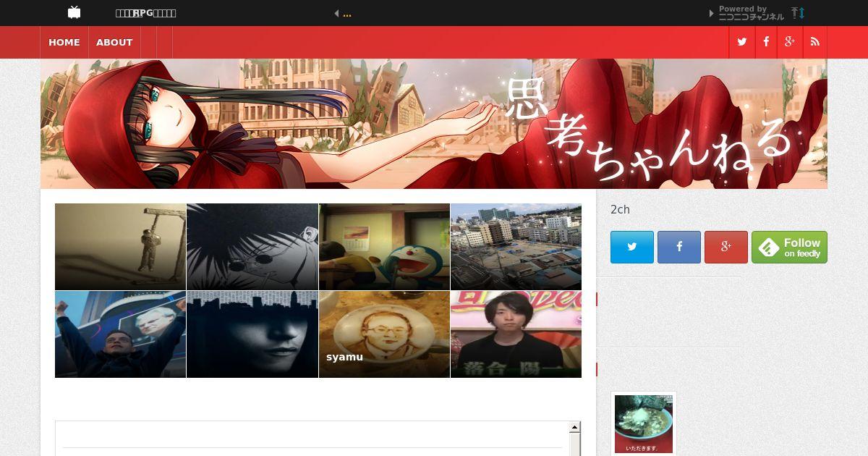The image size is (868, 456).
Task: Click the red Google Plus button in sidebar
Action: 726,247
